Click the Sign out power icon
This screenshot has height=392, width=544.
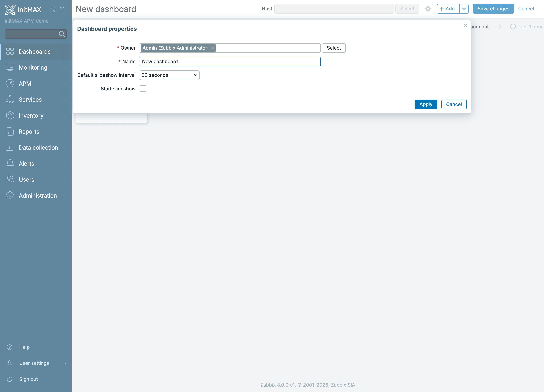pyautogui.click(x=10, y=379)
